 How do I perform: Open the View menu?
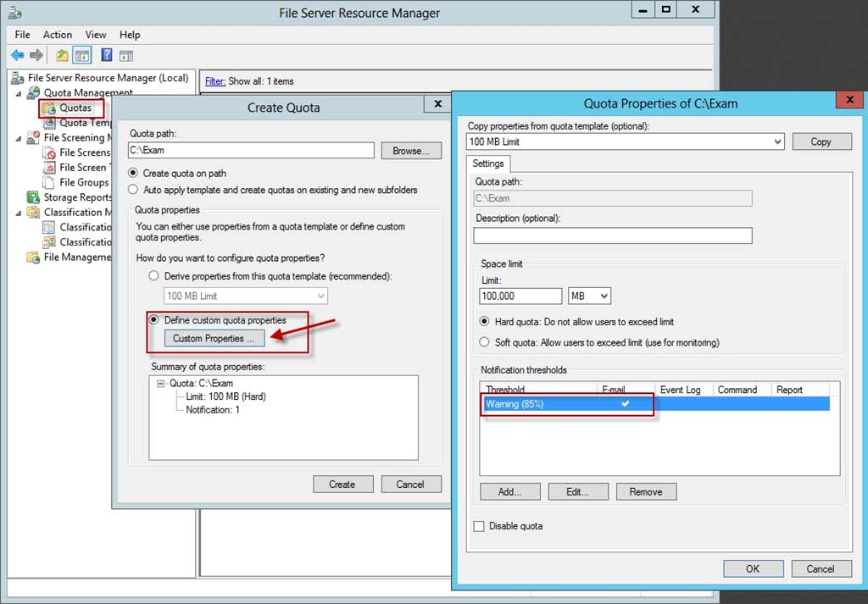coord(96,34)
